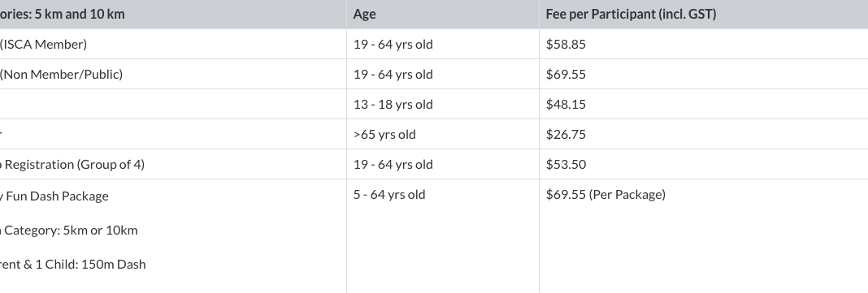Screen dimensions: 868x293
Task: Click the Fee per Participant column header
Action: 631,15
